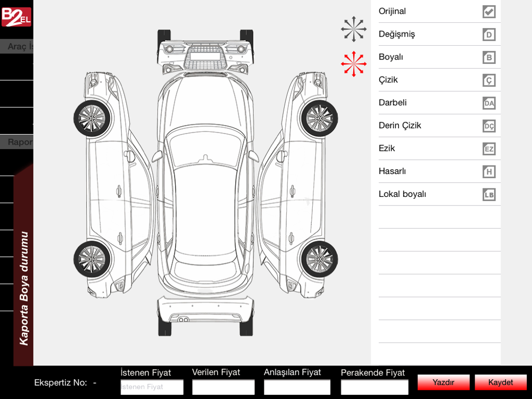
Task: Select the Orijinal label
Action: click(x=392, y=11)
